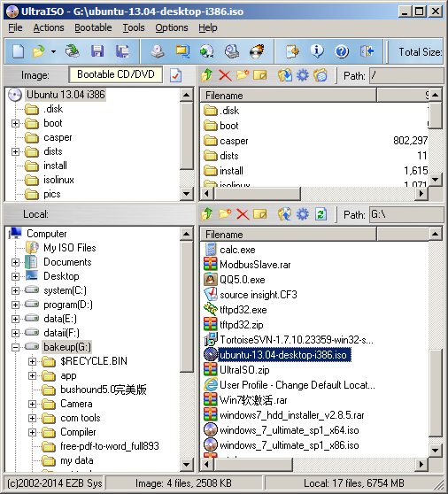Open the image Information icon
This screenshot has width=448, height=494.
[x=317, y=51]
